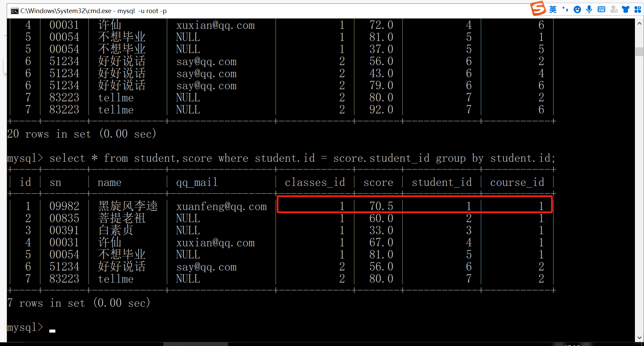Click the score value '37.0'
The width and height of the screenshot is (644, 346).
381,49
